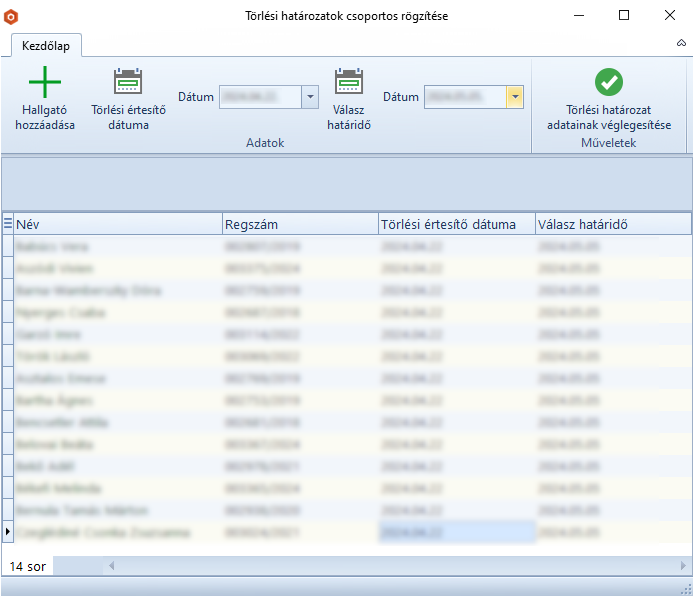Viewport: 694px width, 597px height.
Task: Sort by the Regszám column header
Action: [x=299, y=224]
